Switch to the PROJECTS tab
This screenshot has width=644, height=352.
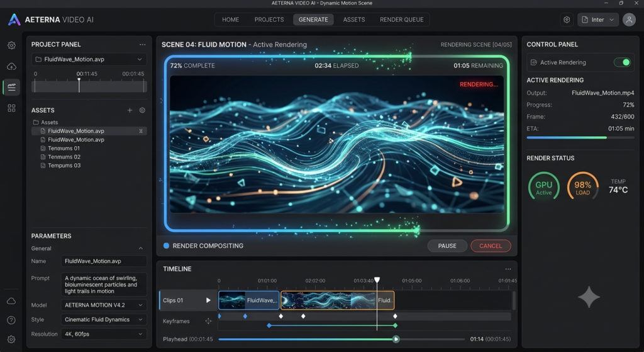[x=269, y=20]
